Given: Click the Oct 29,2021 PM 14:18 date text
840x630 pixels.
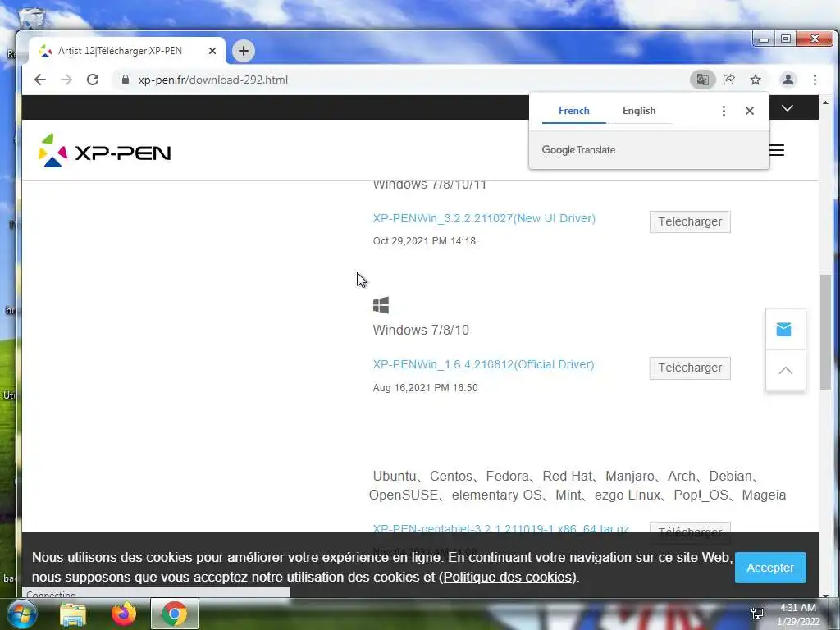Looking at the screenshot, I should 424,241.
